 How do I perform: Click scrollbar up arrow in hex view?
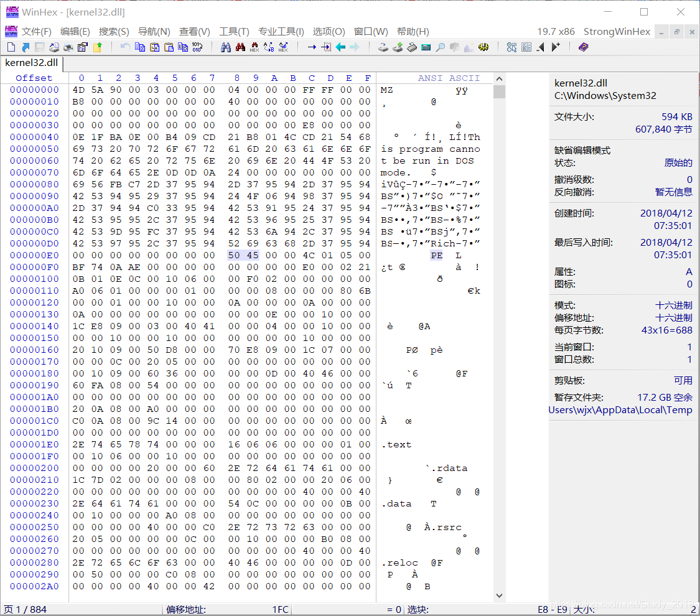coord(499,78)
